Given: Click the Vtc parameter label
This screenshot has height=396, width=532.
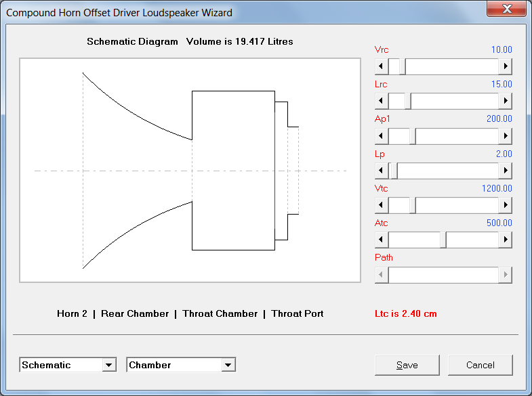Looking at the screenshot, I should pos(381,188).
